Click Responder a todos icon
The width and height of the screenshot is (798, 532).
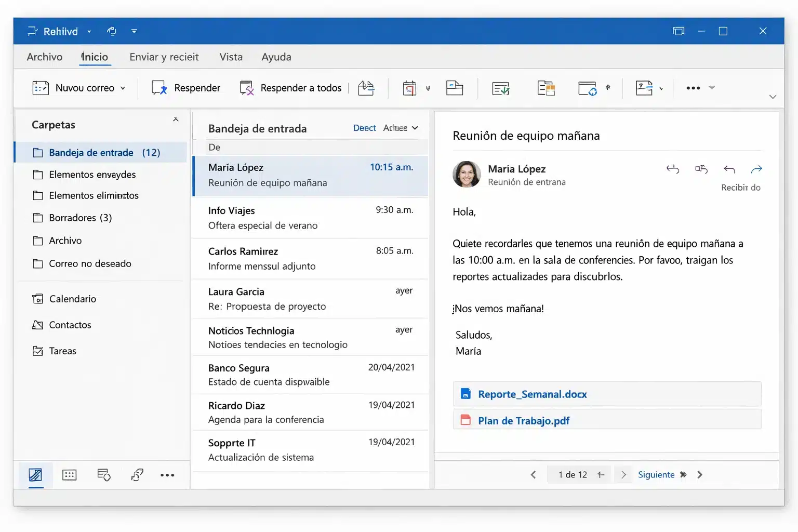[247, 88]
